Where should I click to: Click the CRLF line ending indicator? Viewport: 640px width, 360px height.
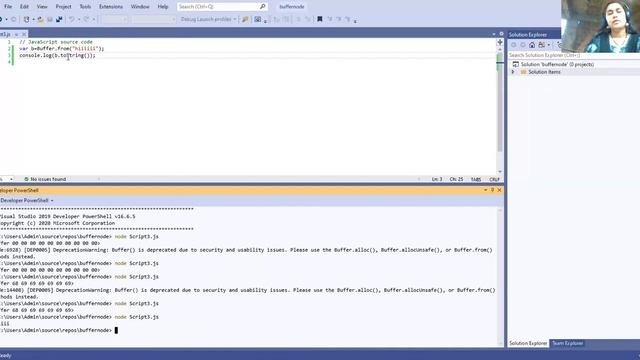pyautogui.click(x=494, y=179)
